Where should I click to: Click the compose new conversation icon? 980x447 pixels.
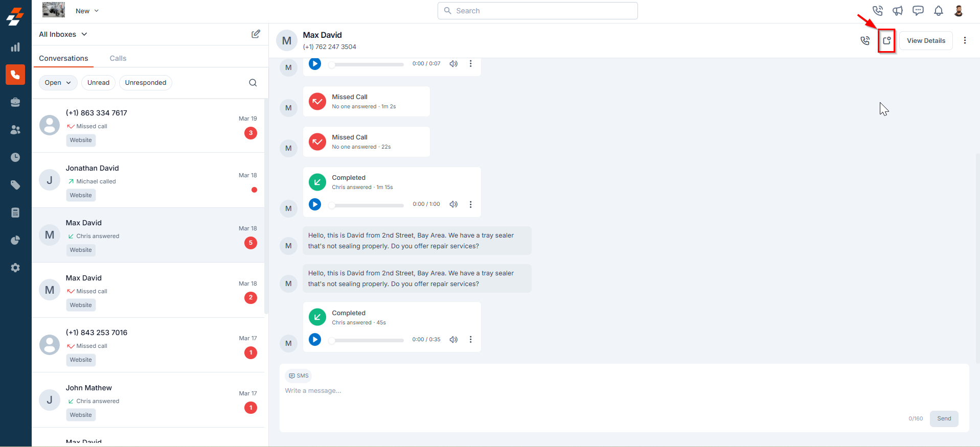pos(256,34)
